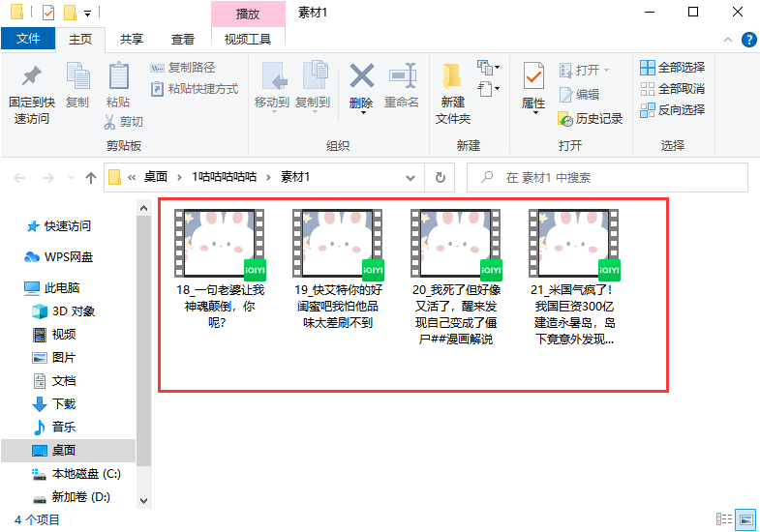Select video file 20_我死了但好像又活了
Image resolution: width=760 pixels, height=532 pixels.
click(456, 277)
